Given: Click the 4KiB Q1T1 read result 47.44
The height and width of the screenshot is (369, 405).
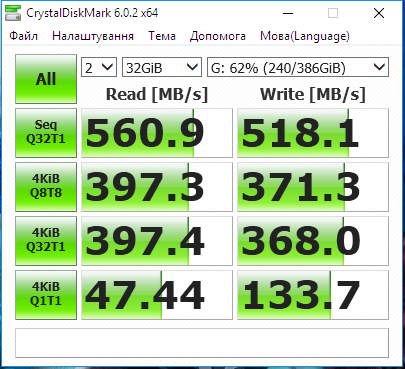Looking at the screenshot, I should pyautogui.click(x=157, y=295).
